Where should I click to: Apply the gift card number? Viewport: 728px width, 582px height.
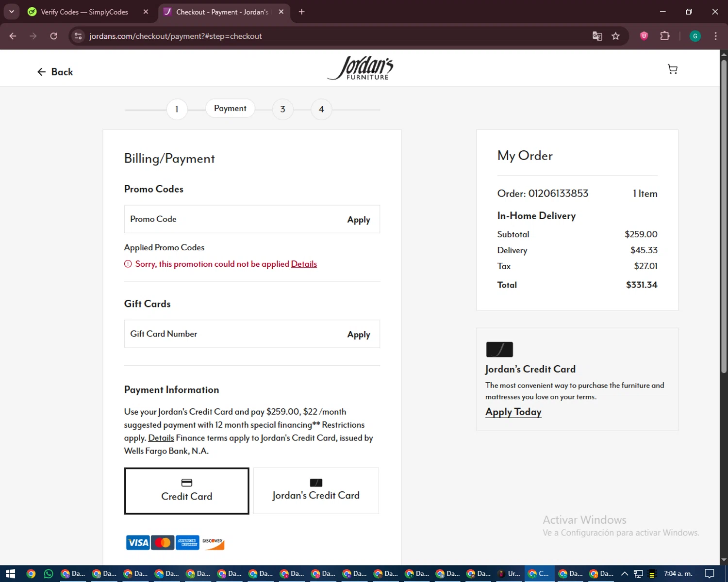(x=359, y=335)
